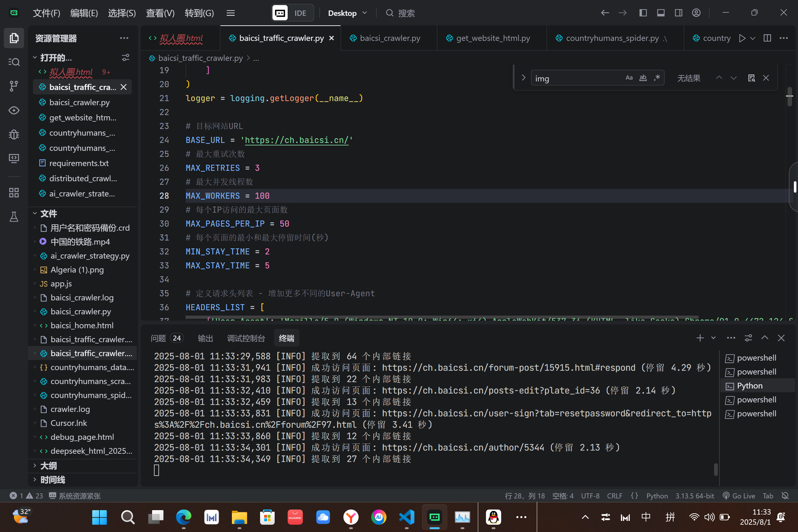Screen dimensions: 798x532
Task: Go forward with the navigation arrow
Action: [623, 13]
